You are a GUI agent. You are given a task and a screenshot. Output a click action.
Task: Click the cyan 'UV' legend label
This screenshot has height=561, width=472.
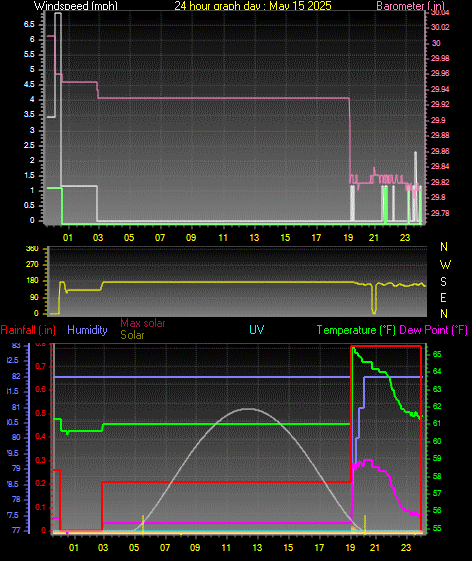(257, 330)
